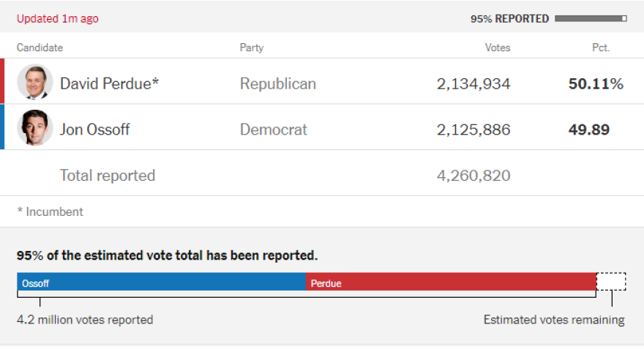Click the red Perdue vote bar segment
This screenshot has height=349, width=644.
point(451,282)
